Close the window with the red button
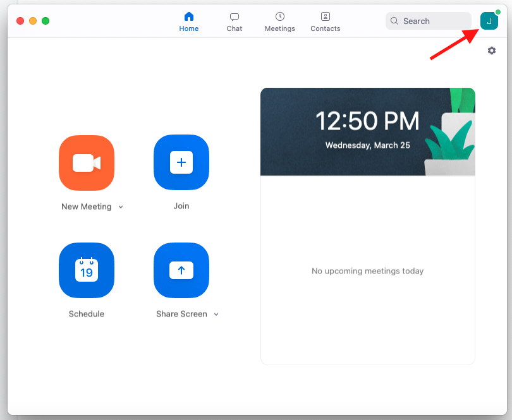 [20, 21]
